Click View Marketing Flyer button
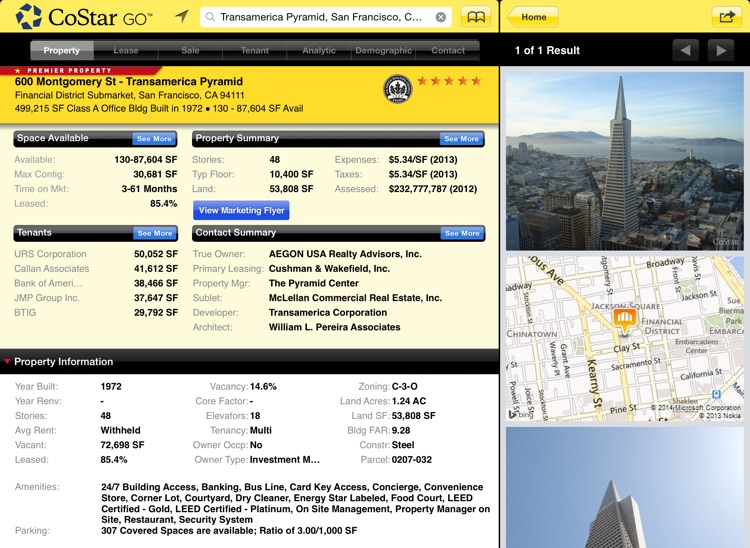Screen dimensions: 750x548 (242, 210)
